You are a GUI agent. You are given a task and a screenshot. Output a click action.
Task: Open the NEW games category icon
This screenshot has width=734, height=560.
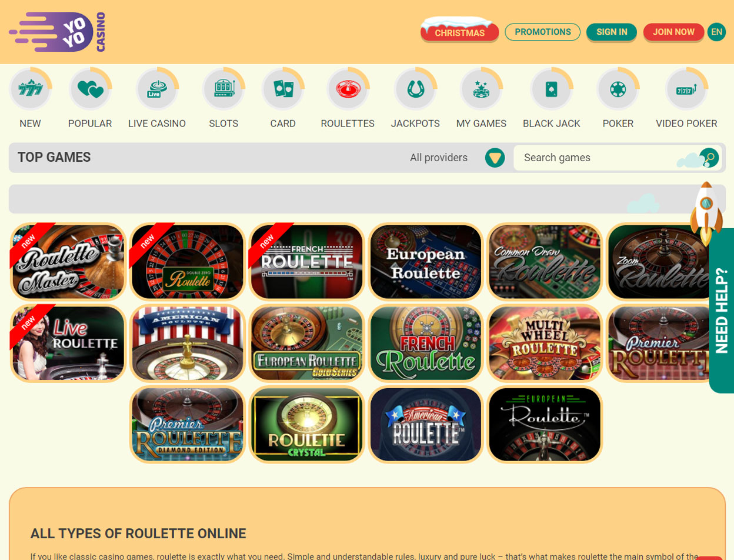pyautogui.click(x=30, y=89)
